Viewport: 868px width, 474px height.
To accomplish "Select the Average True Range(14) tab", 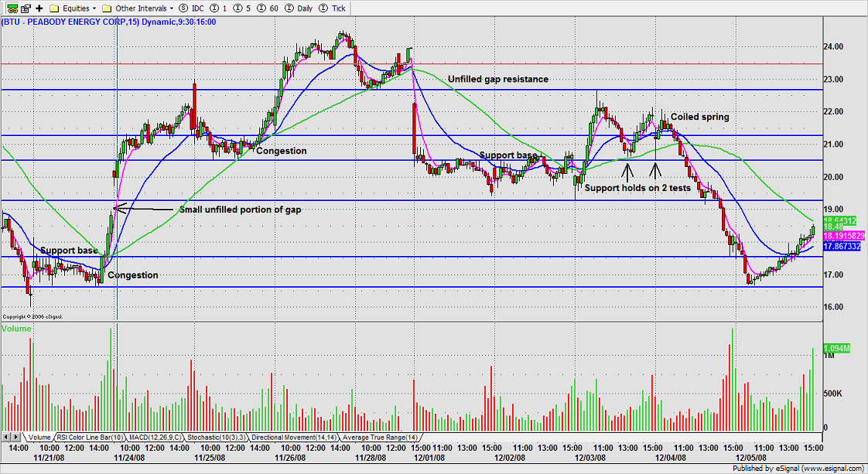I will (x=380, y=438).
